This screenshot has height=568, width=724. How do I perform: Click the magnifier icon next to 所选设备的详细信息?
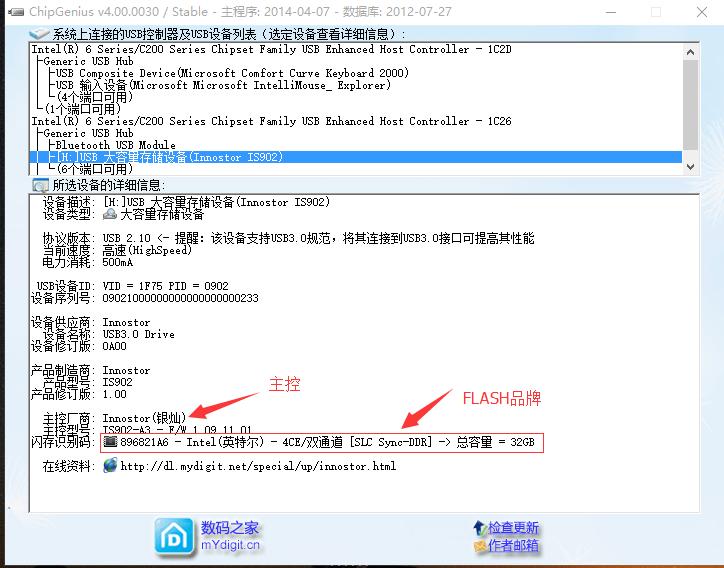click(40, 186)
